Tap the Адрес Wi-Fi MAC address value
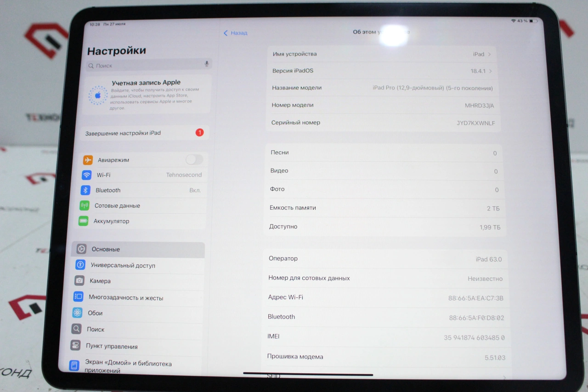This screenshot has height=392, width=588. [476, 298]
